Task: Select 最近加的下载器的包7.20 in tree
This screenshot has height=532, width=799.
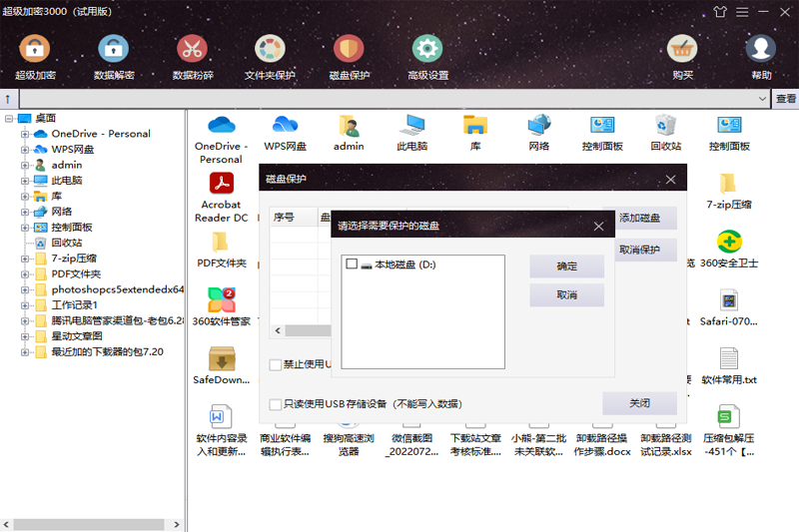Action: click(x=108, y=351)
